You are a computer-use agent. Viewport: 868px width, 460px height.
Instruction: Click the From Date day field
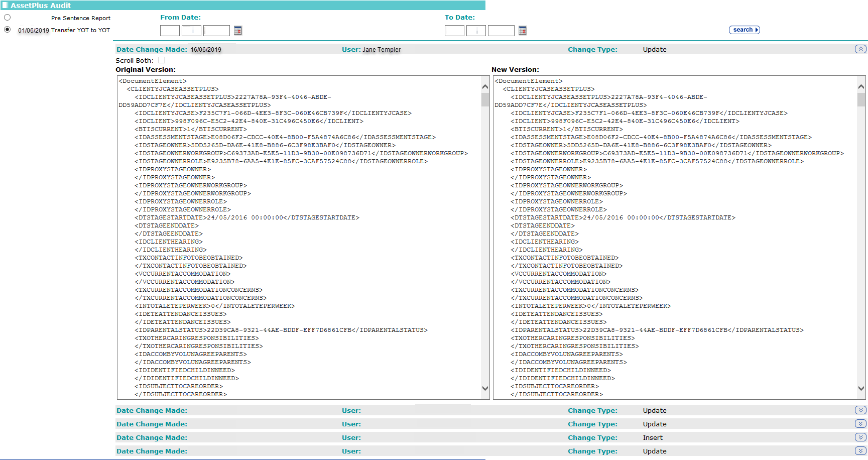click(x=170, y=31)
